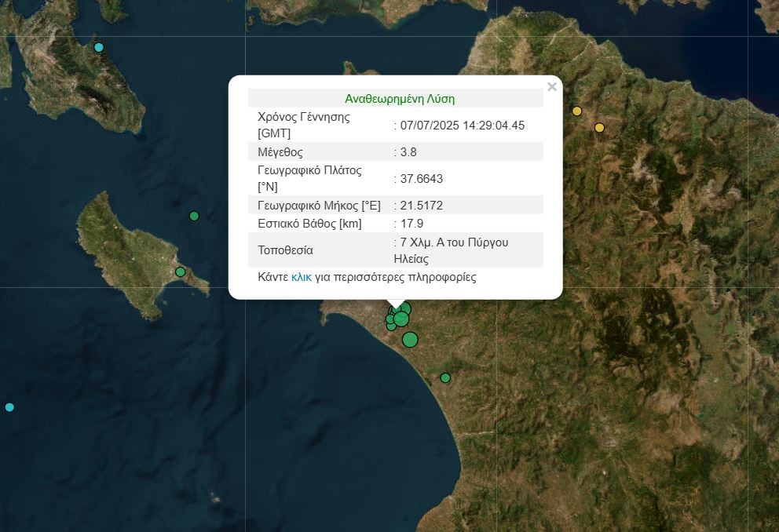The height and width of the screenshot is (532, 779).
Task: Select the longitude value 21.5172
Action: coord(421,206)
